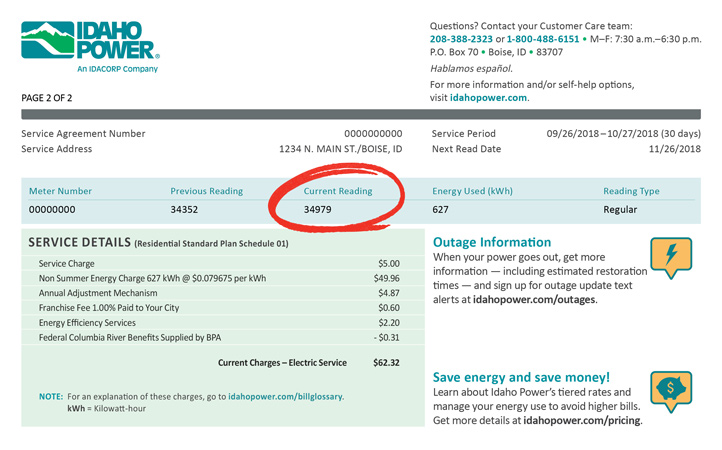Click the Annual Adjustment Mechanism row
Image resolution: width=722 pixels, height=450 pixels.
point(223,293)
